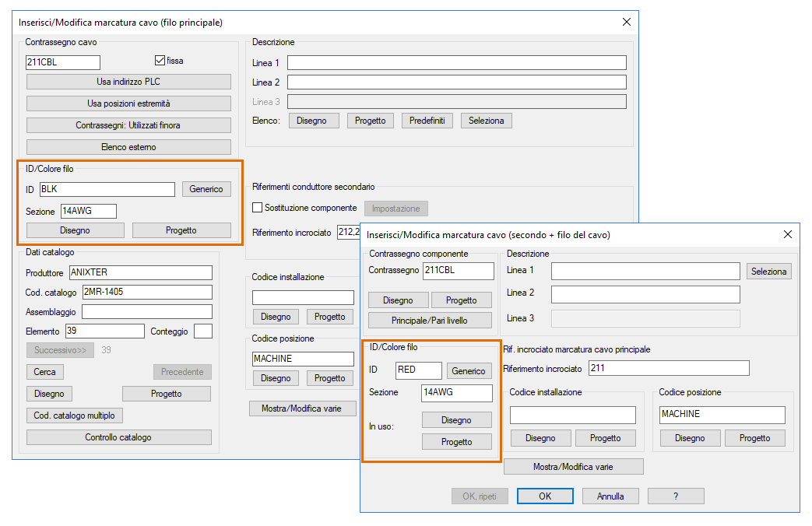Click 'Generico' next to RED ID field
812x526 pixels.
pyautogui.click(x=469, y=370)
